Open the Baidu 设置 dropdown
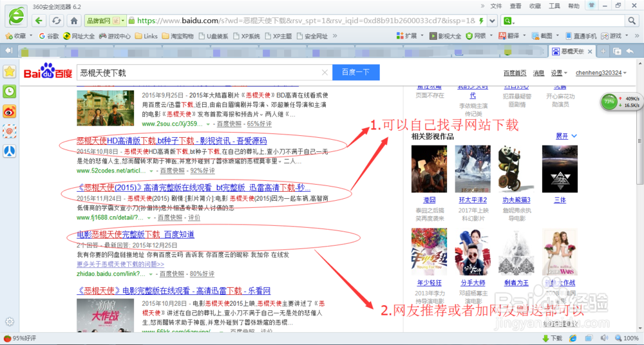644x345 pixels. pos(558,73)
